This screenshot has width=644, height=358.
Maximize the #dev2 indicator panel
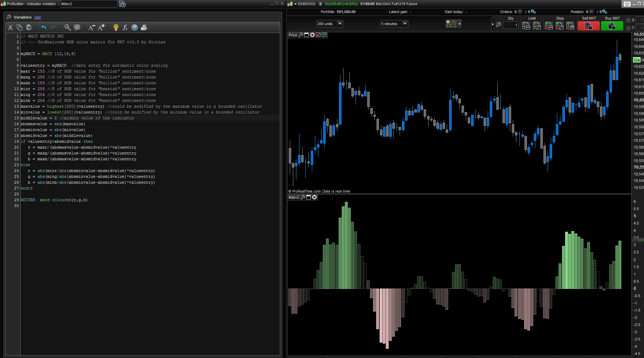click(308, 197)
